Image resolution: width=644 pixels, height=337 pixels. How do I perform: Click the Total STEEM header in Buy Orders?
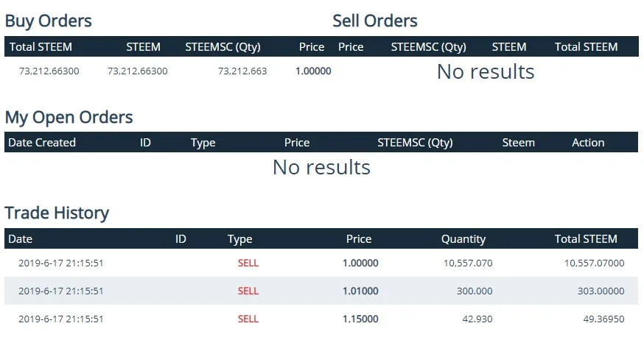[x=41, y=47]
